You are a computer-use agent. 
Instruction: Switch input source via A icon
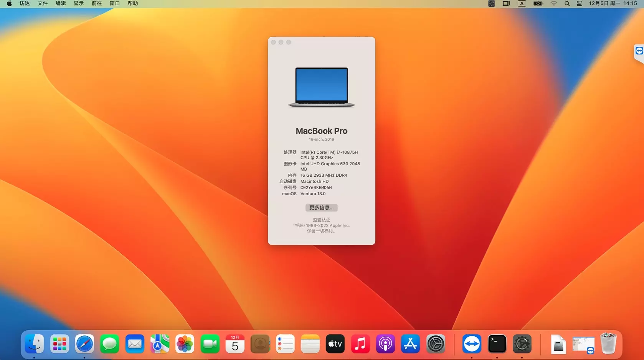(x=522, y=3)
